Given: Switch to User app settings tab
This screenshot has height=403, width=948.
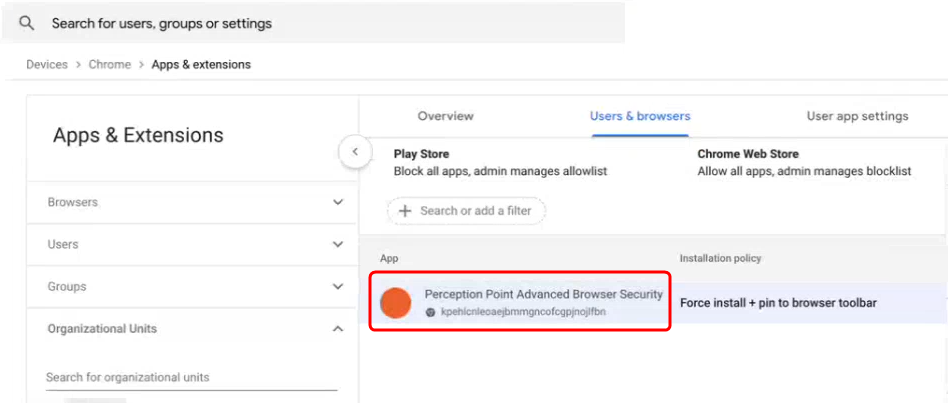Looking at the screenshot, I should [857, 116].
